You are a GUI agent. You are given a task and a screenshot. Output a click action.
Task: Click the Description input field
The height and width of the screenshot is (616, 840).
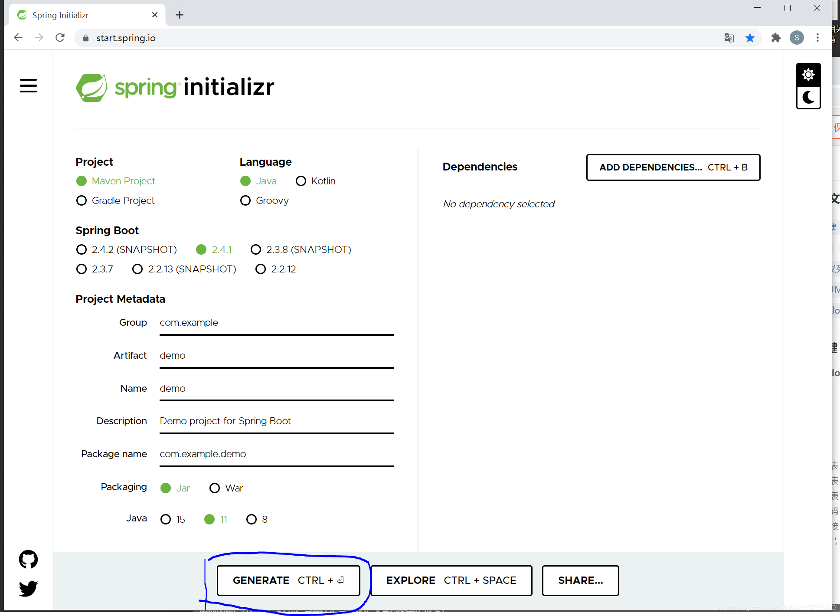277,422
